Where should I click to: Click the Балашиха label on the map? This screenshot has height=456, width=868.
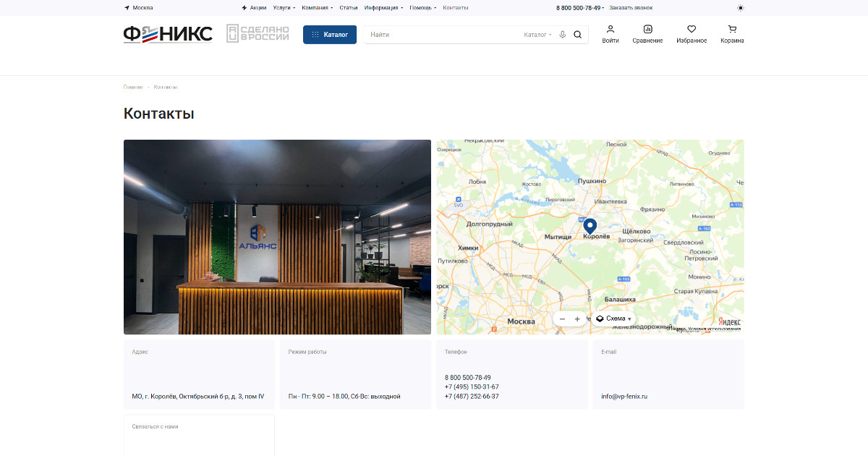tap(620, 299)
